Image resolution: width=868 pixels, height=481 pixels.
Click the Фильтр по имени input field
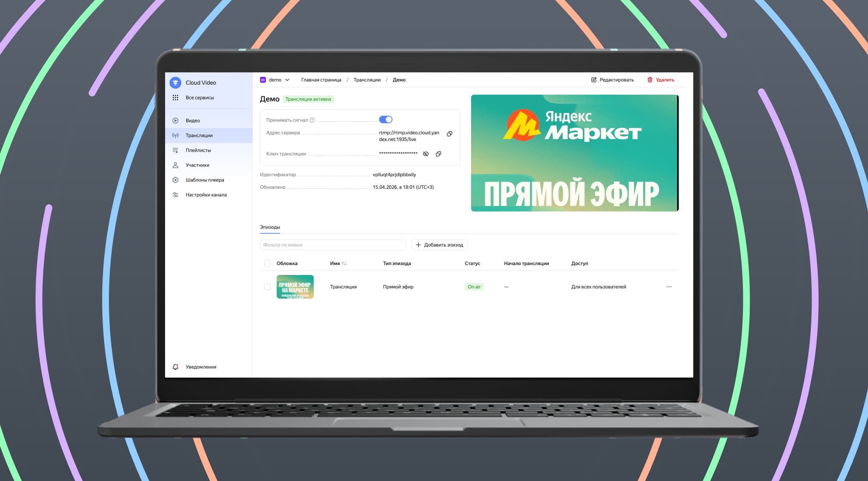[333, 245]
